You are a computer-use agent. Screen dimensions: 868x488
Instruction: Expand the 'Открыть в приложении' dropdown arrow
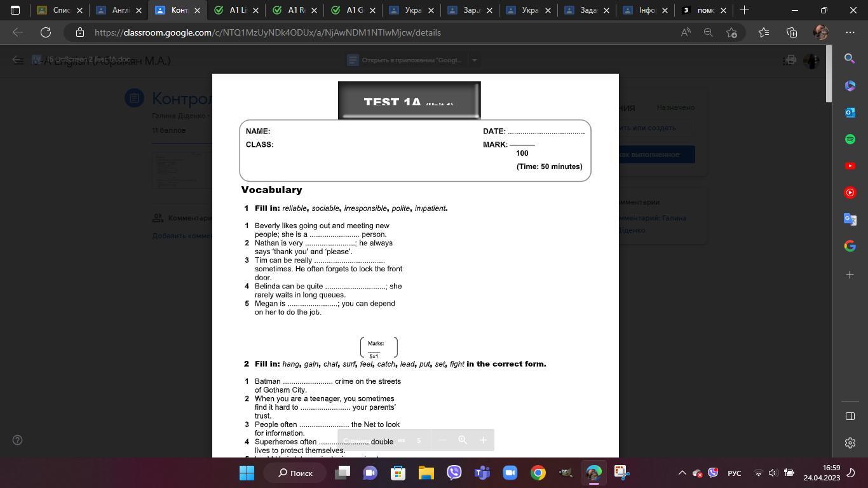[474, 60]
